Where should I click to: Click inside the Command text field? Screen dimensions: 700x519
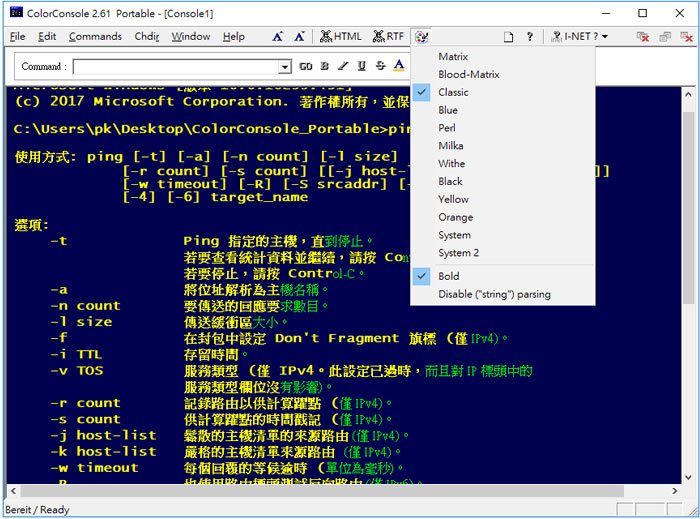coord(175,67)
